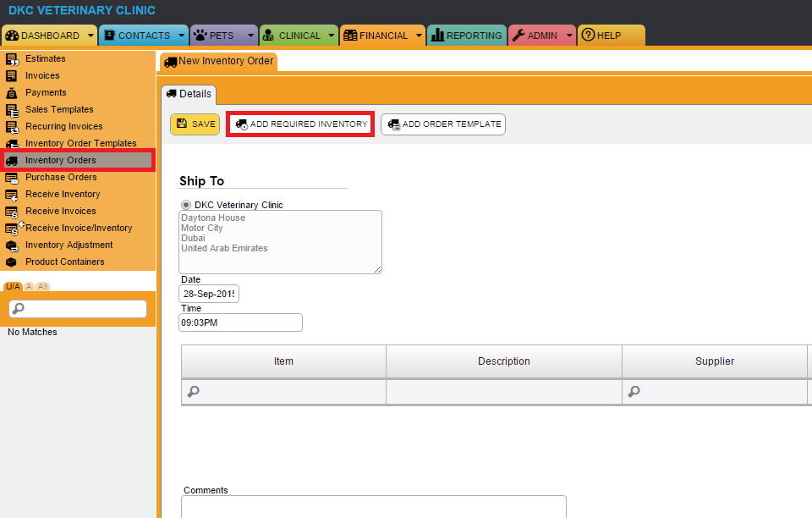This screenshot has height=518, width=812.
Task: Open Purchase Orders link
Action: [61, 177]
